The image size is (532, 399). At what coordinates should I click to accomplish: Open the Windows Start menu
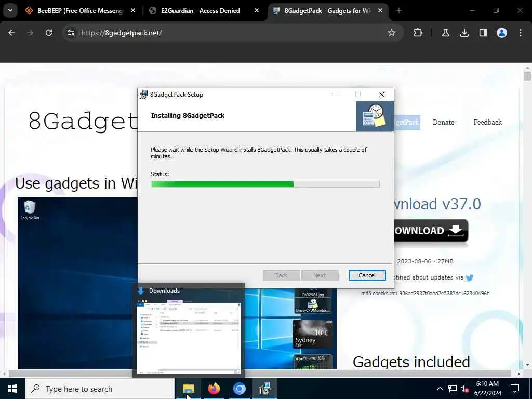12,389
